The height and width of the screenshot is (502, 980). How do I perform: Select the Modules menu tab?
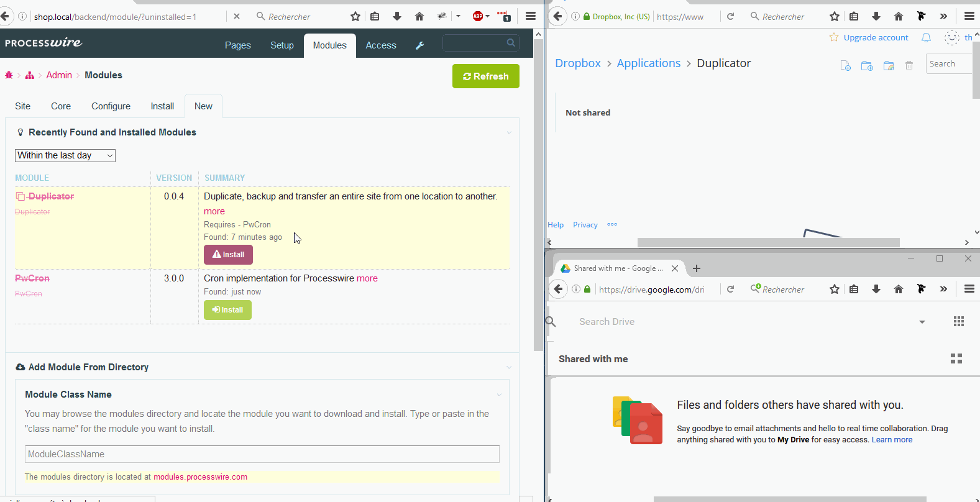330,45
